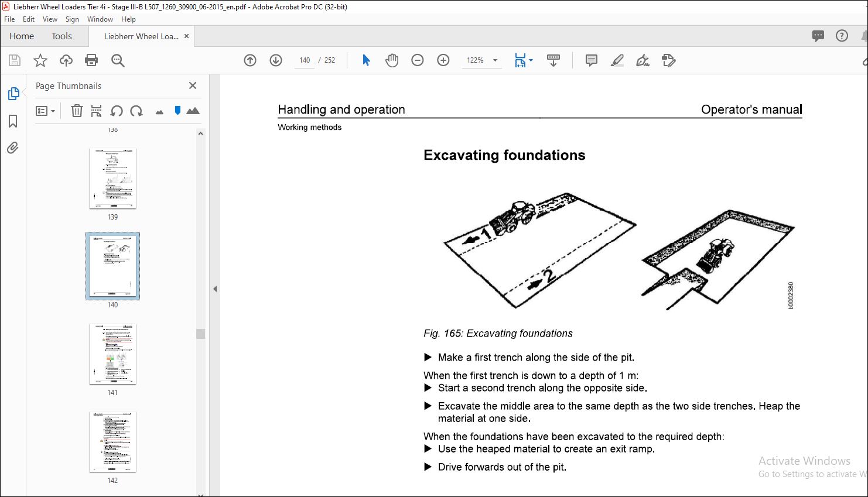Open the Edit menu
The width and height of the screenshot is (868, 497).
(29, 19)
